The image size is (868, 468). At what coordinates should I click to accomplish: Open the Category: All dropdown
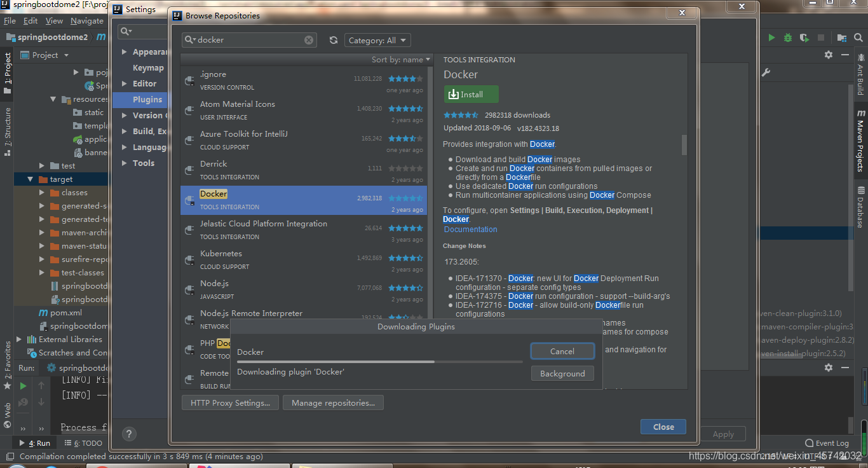pyautogui.click(x=377, y=40)
